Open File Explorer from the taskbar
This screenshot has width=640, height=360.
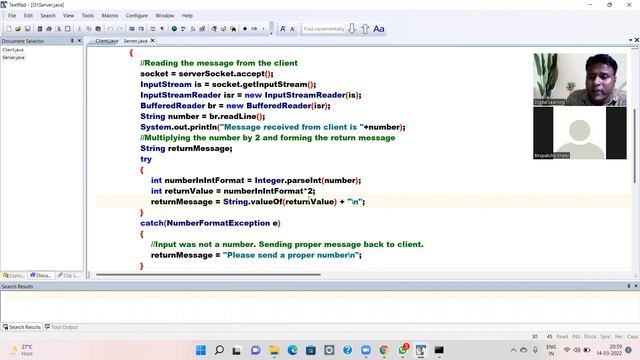(x=274, y=350)
